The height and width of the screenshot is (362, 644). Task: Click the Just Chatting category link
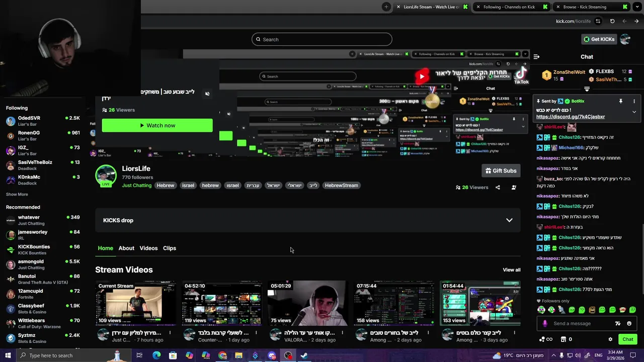click(137, 186)
